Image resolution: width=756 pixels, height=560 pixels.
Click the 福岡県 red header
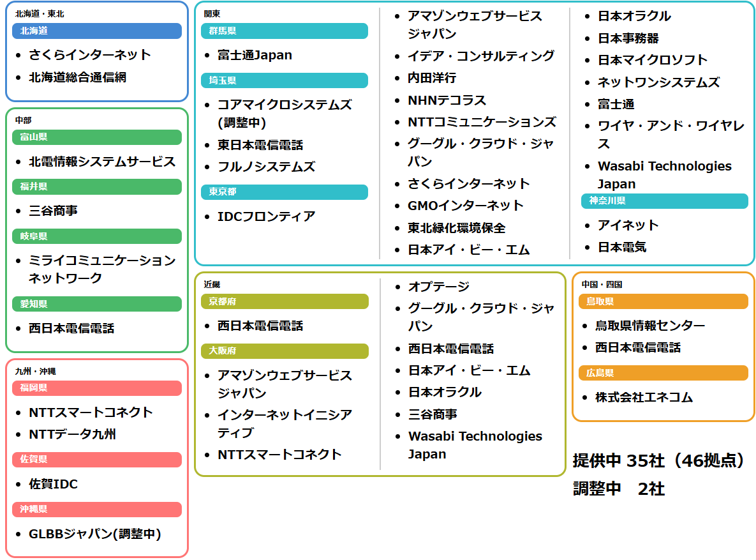tap(97, 388)
